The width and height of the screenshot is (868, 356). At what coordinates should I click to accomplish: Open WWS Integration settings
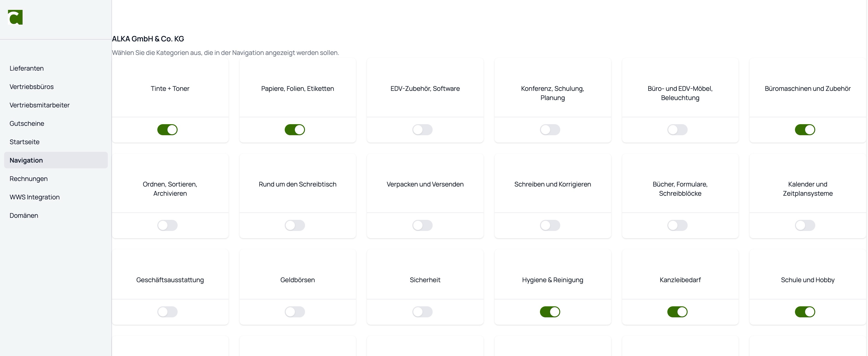35,197
